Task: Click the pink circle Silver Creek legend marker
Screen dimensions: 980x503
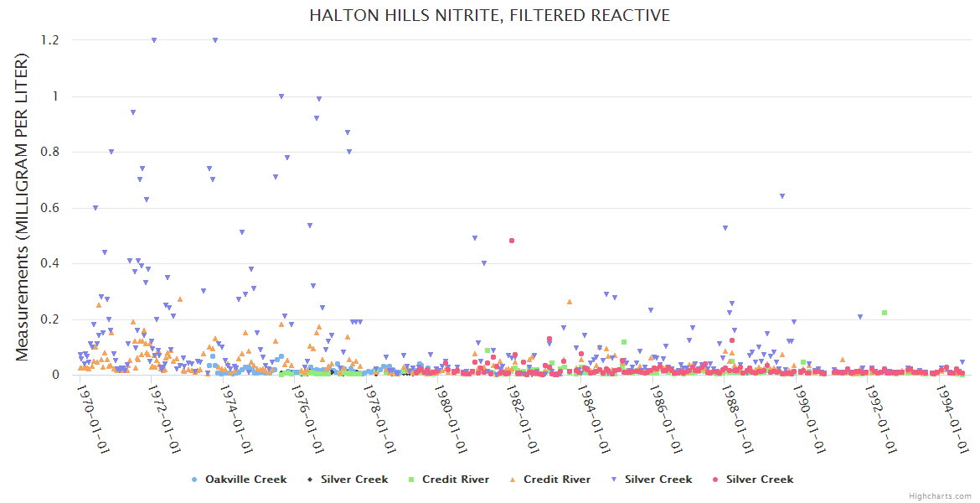Action: [716, 480]
